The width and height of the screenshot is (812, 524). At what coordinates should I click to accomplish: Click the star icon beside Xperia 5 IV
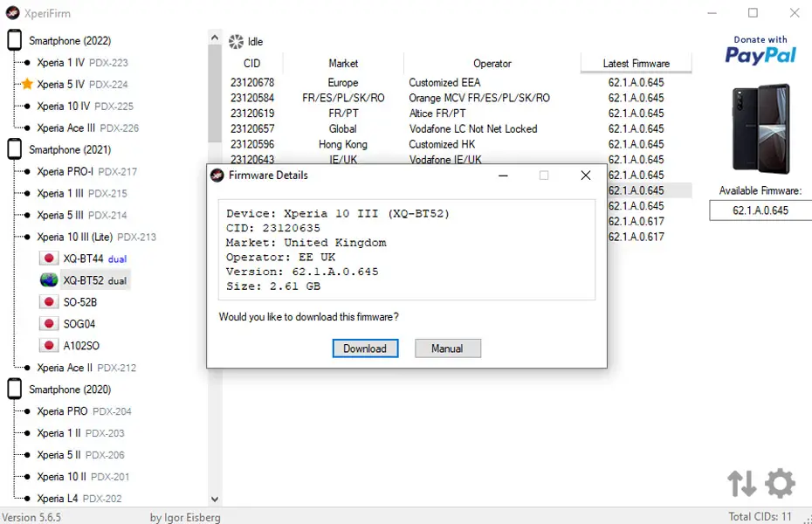pyautogui.click(x=27, y=84)
